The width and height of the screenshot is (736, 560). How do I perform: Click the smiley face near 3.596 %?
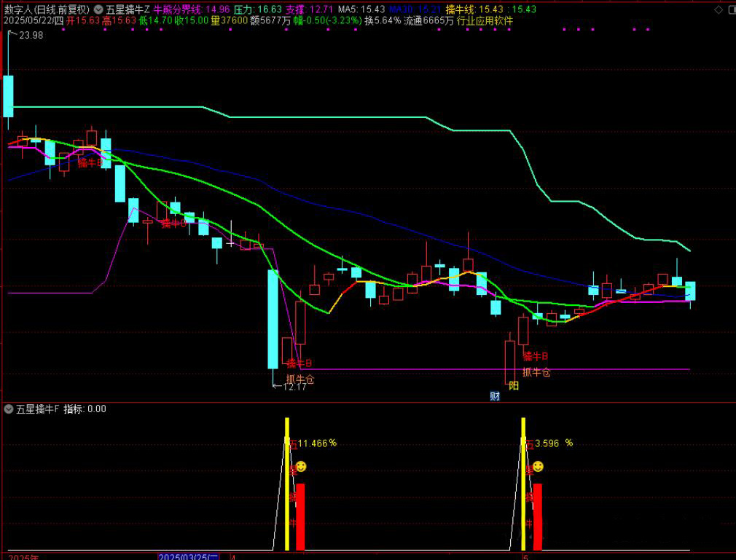[x=538, y=466]
